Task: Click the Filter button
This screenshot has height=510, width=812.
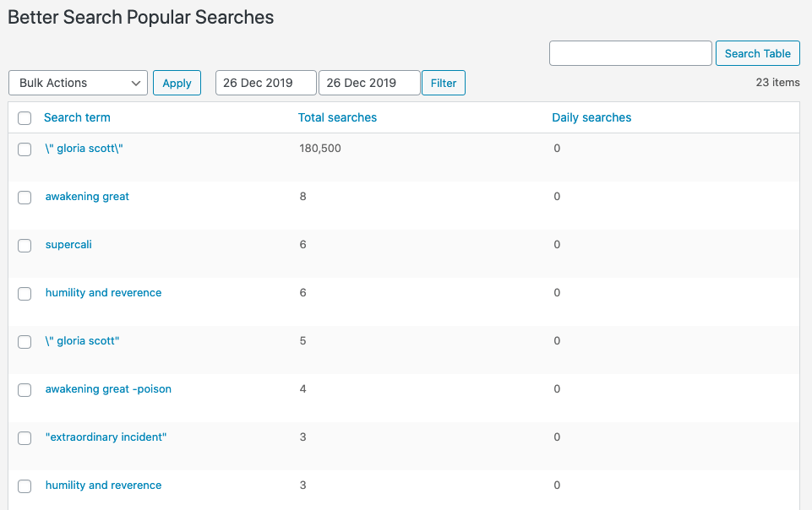Action: coord(444,83)
